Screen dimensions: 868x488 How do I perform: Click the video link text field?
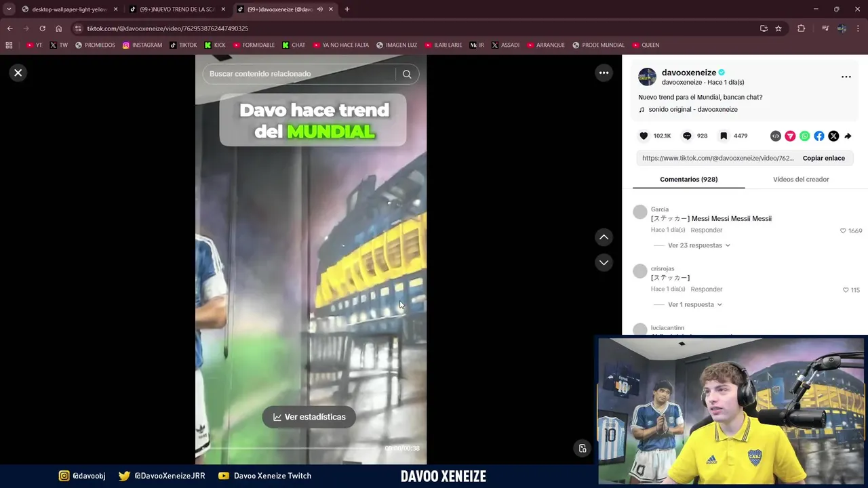click(x=717, y=158)
